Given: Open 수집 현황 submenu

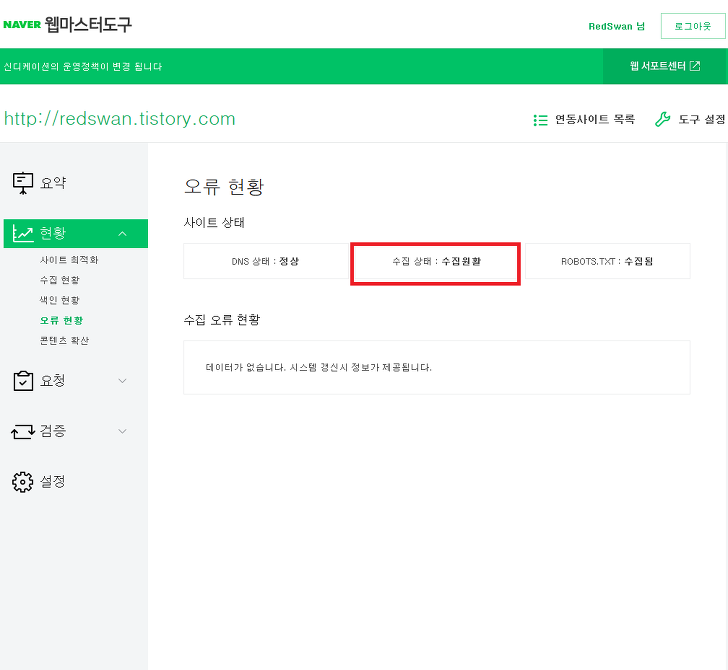Looking at the screenshot, I should tap(59, 280).
